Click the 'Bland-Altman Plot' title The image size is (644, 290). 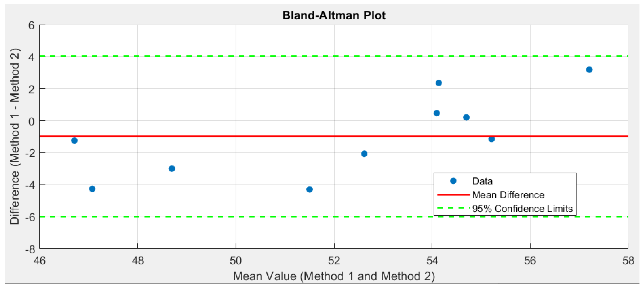tap(334, 15)
